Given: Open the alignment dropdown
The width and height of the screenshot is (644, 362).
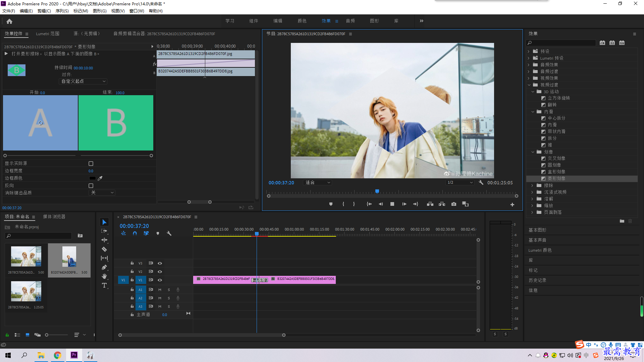Looking at the screenshot, I should (x=83, y=81).
